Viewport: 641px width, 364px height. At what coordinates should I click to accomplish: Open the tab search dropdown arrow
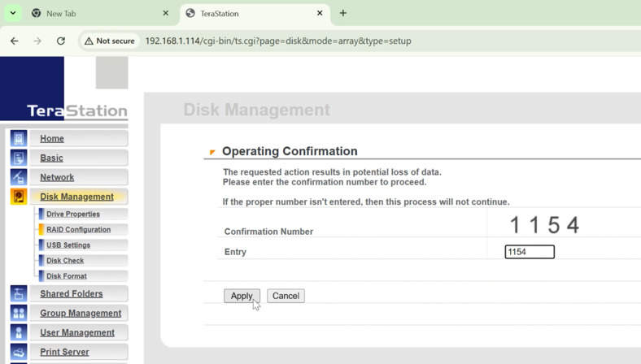coord(13,13)
